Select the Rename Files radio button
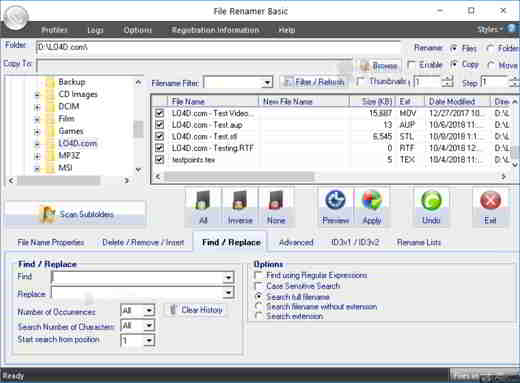The image size is (520, 383). pos(454,48)
